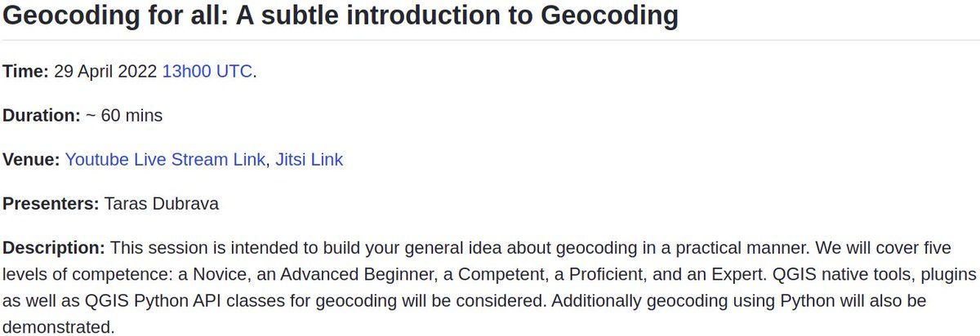Click the bold 'Time:' label

coord(26,72)
